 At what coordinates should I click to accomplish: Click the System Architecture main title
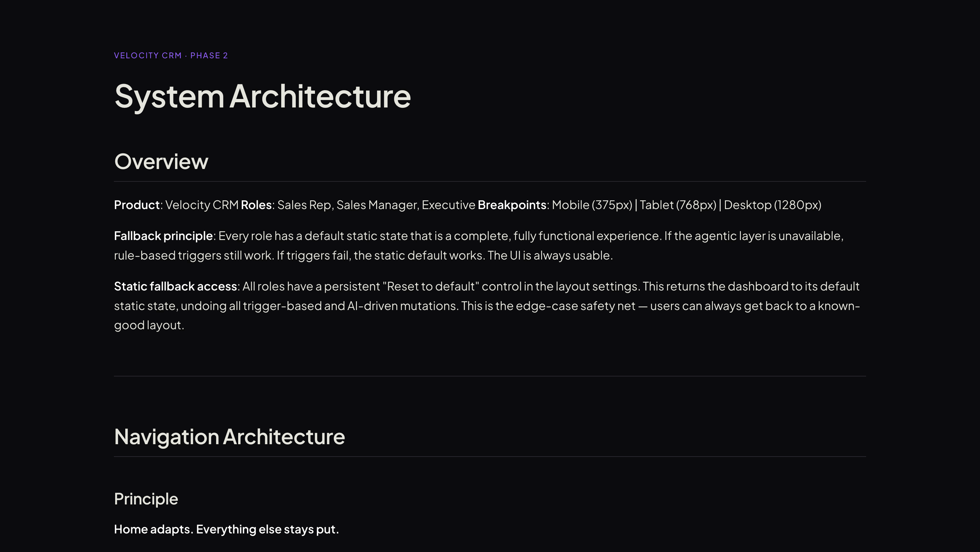[263, 96]
